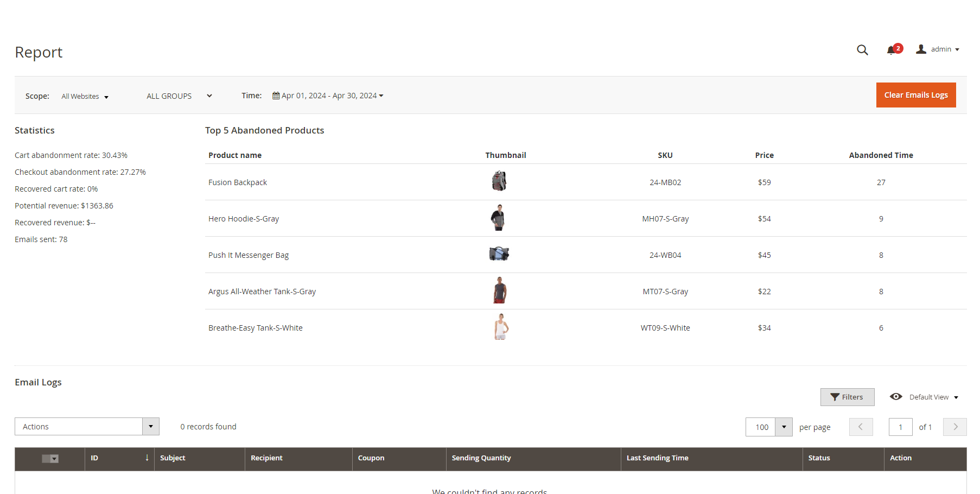The image size is (980, 494).
Task: Go to the next page arrow
Action: click(954, 427)
